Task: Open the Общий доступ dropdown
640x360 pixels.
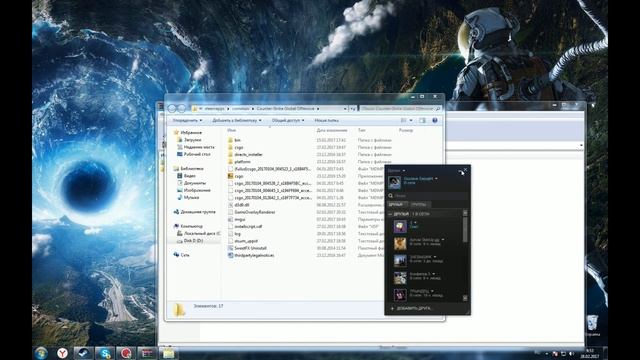Action: pyautogui.click(x=288, y=120)
